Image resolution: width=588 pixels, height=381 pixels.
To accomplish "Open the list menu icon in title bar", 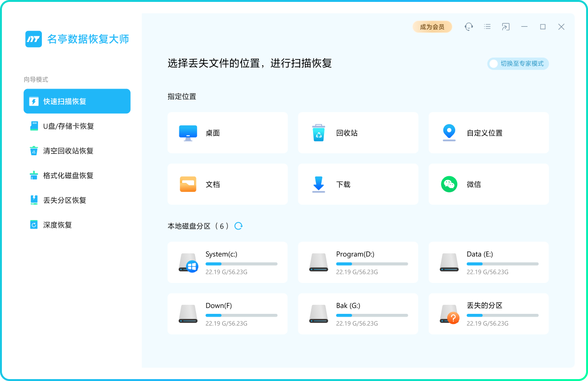I will (487, 27).
